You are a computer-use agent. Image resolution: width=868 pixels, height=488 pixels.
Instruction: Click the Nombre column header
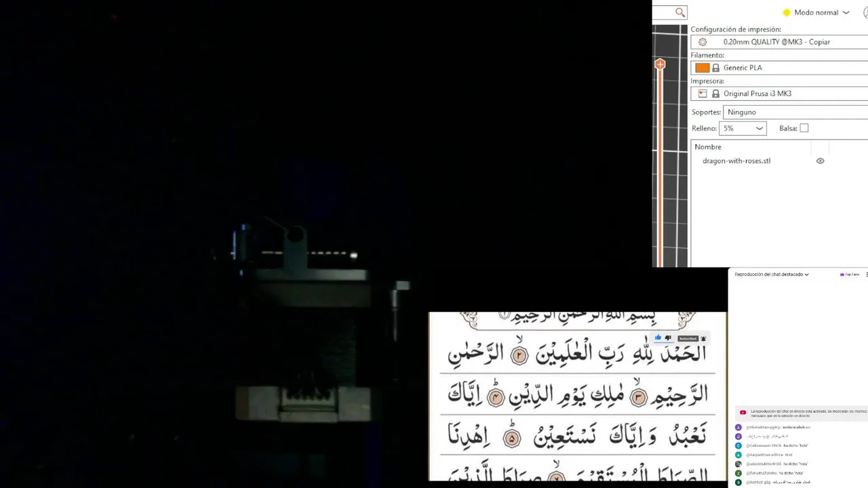[708, 147]
